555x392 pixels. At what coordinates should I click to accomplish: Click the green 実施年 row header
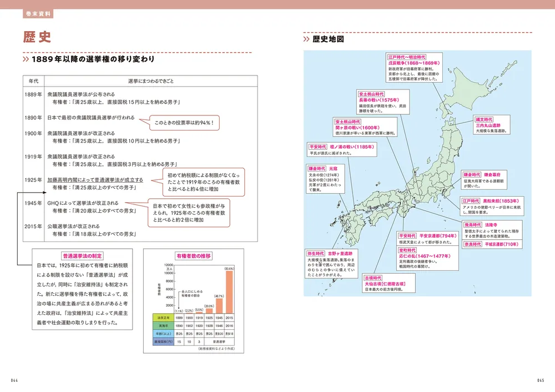163,326
